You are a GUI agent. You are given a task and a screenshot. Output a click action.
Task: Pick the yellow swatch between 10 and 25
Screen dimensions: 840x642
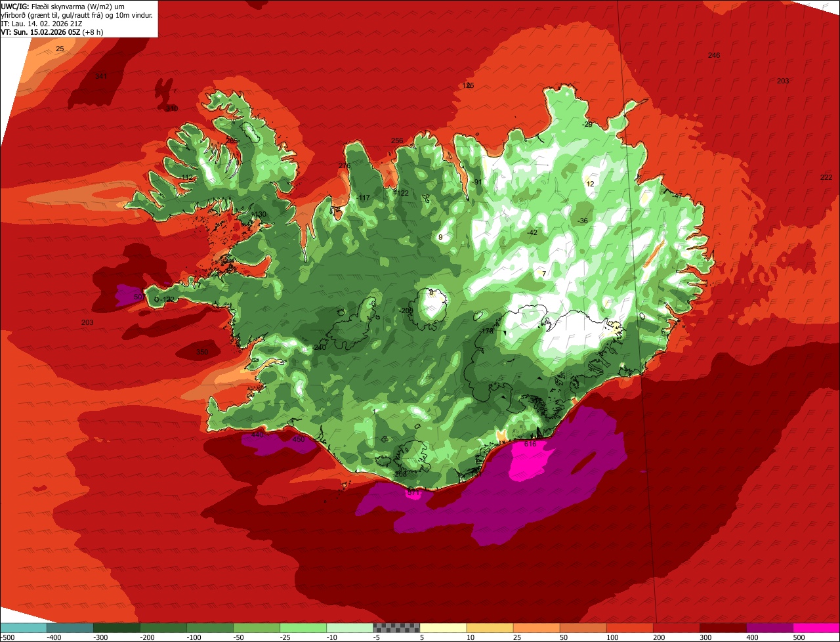490,628
